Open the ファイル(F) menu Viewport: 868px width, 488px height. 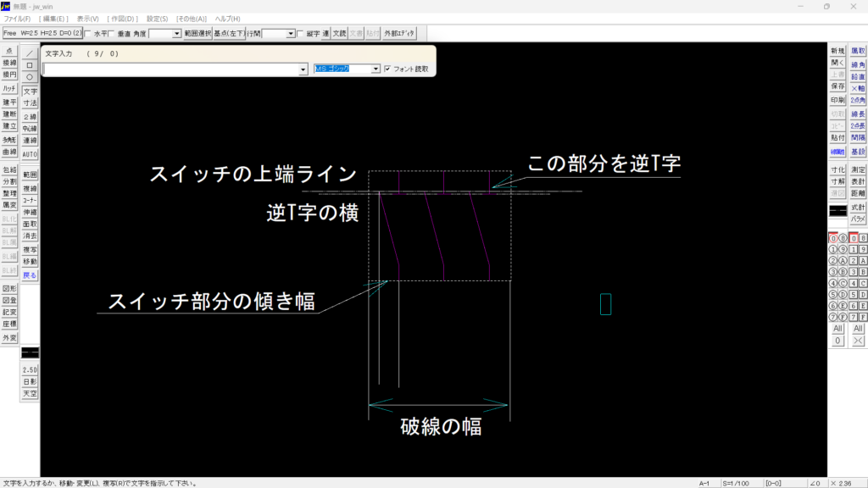pyautogui.click(x=17, y=18)
